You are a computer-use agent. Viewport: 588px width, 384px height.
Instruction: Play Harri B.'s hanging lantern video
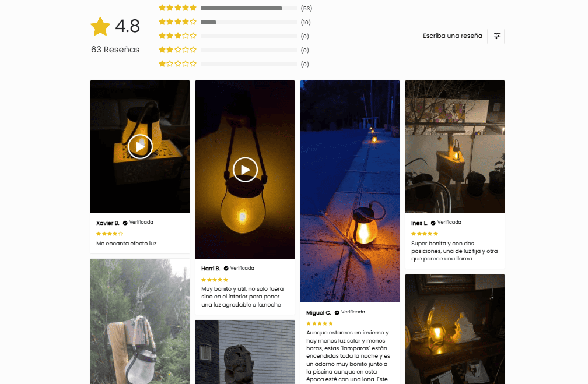(x=245, y=170)
